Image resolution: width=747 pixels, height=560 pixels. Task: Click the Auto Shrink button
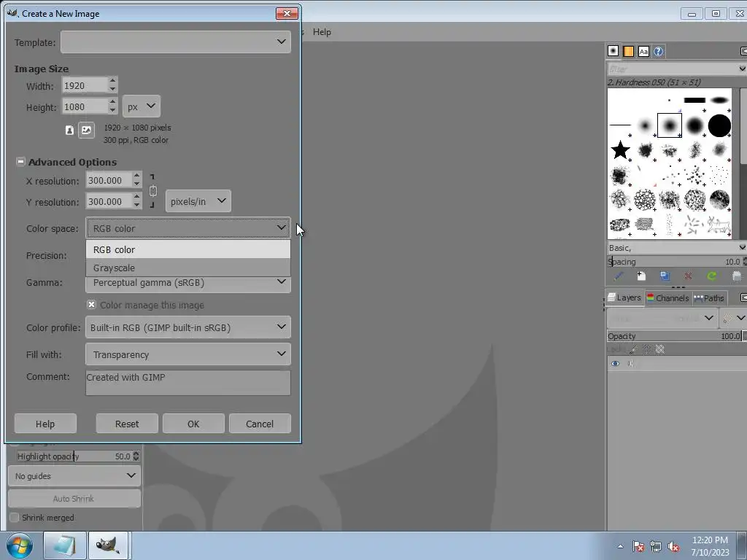74,499
